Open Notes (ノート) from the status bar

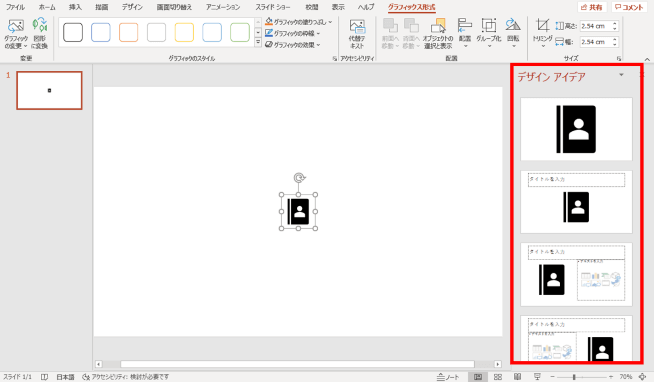448,377
